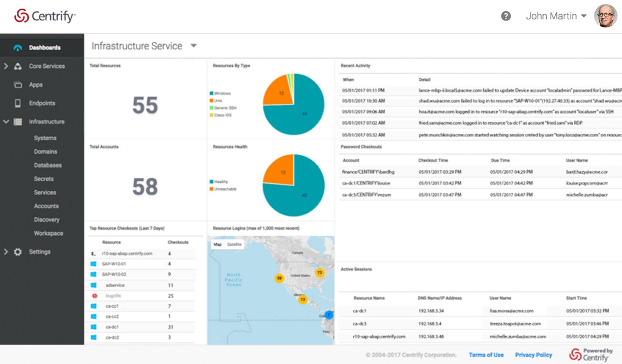Viewport: 622px width, 364px height.
Task: Open the Terms of Use link
Action: tap(486, 355)
